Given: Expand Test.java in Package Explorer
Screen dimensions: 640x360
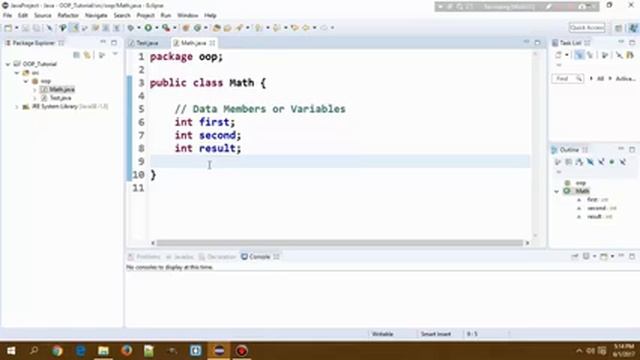Looking at the screenshot, I should click(x=35, y=98).
